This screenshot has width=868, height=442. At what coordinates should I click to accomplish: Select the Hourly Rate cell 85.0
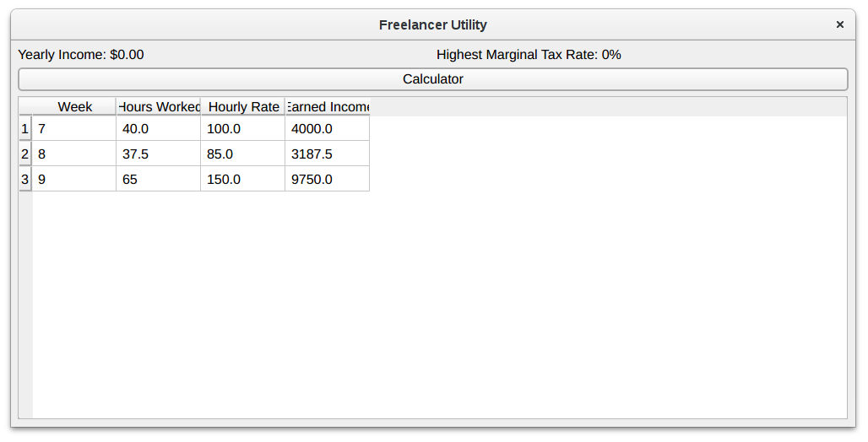(x=243, y=154)
